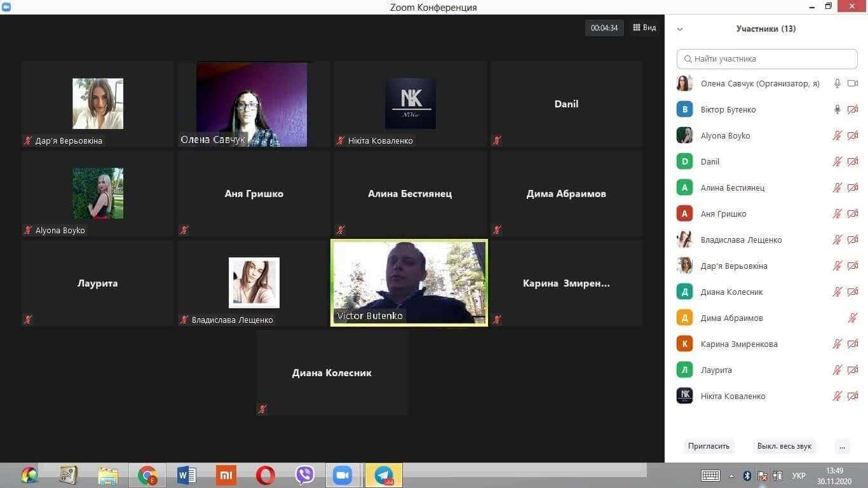This screenshot has height=488, width=868.
Task: Click the microphone icon for Олена Савчук
Action: point(837,83)
